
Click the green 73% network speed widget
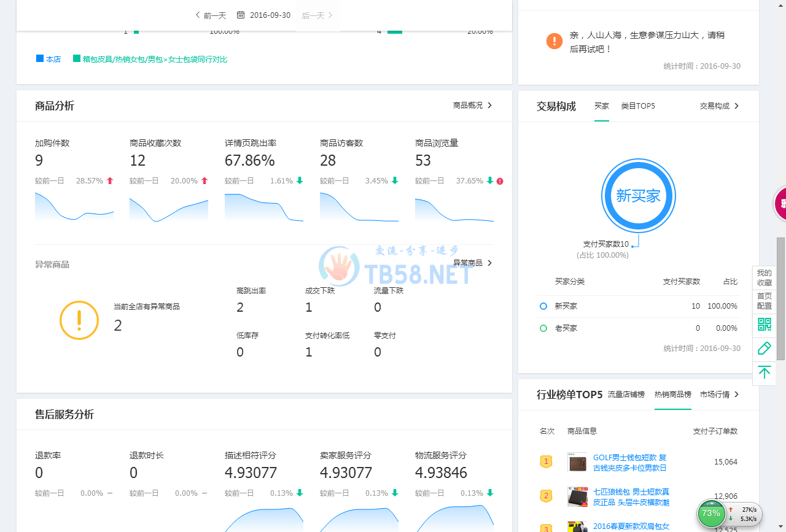[x=711, y=514]
